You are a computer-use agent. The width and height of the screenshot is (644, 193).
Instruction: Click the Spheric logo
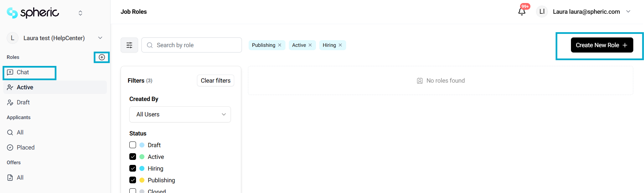click(33, 13)
